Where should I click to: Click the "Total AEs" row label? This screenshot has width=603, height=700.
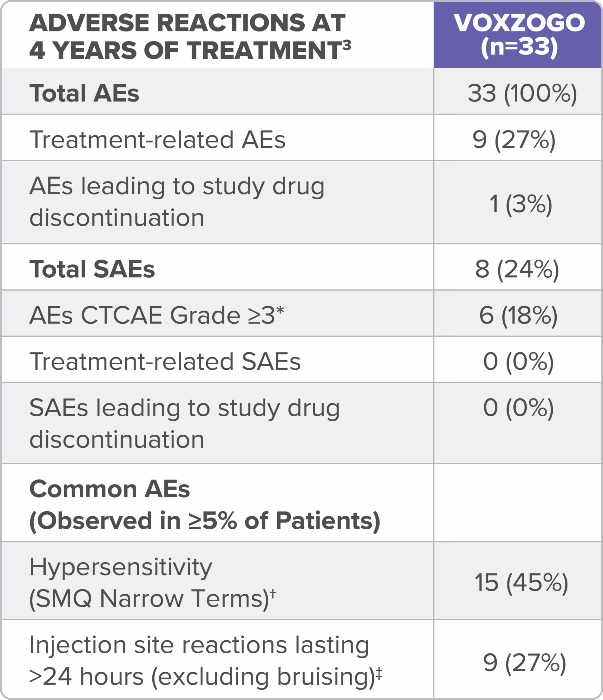(x=84, y=93)
